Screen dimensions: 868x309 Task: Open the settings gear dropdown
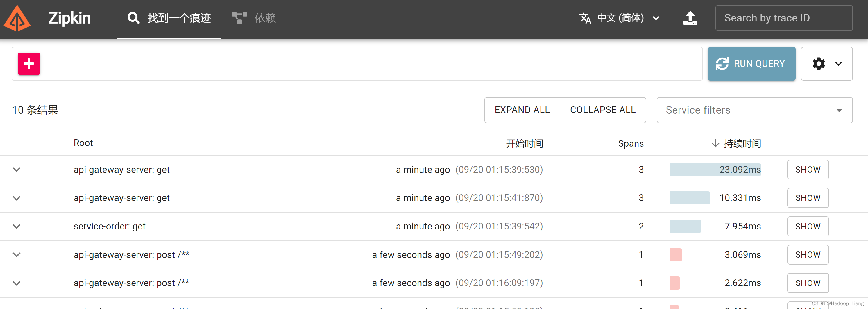[826, 64]
